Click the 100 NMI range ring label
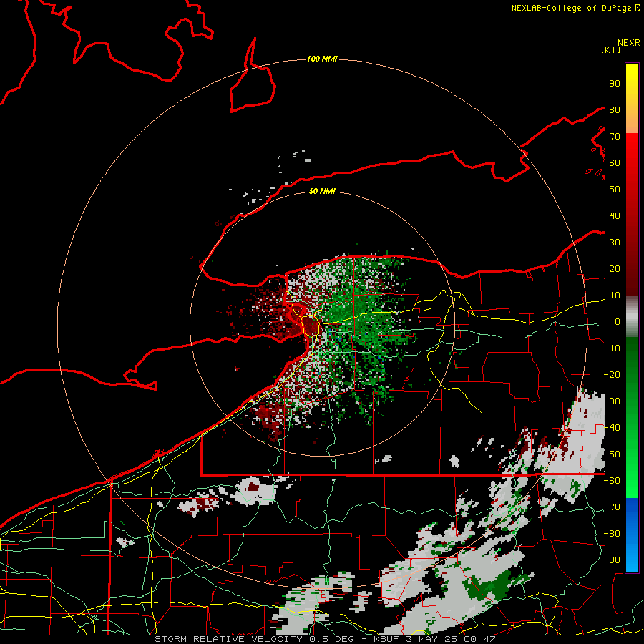 [322, 59]
